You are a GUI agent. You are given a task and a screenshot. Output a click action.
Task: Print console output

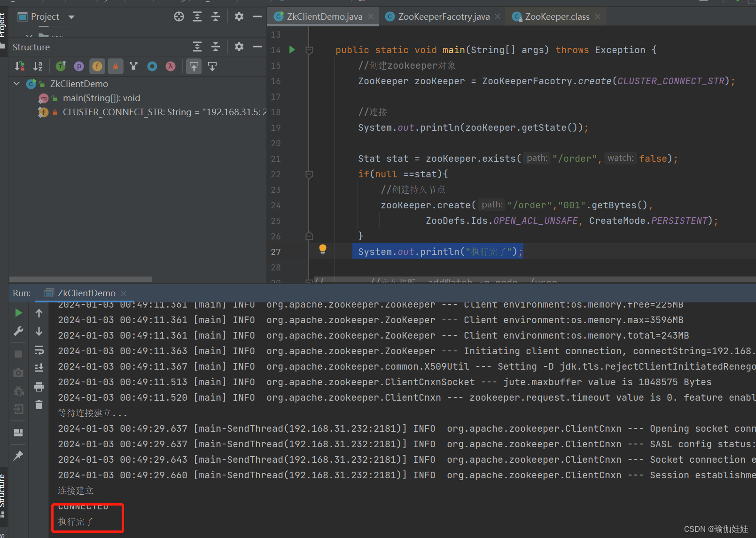click(39, 387)
